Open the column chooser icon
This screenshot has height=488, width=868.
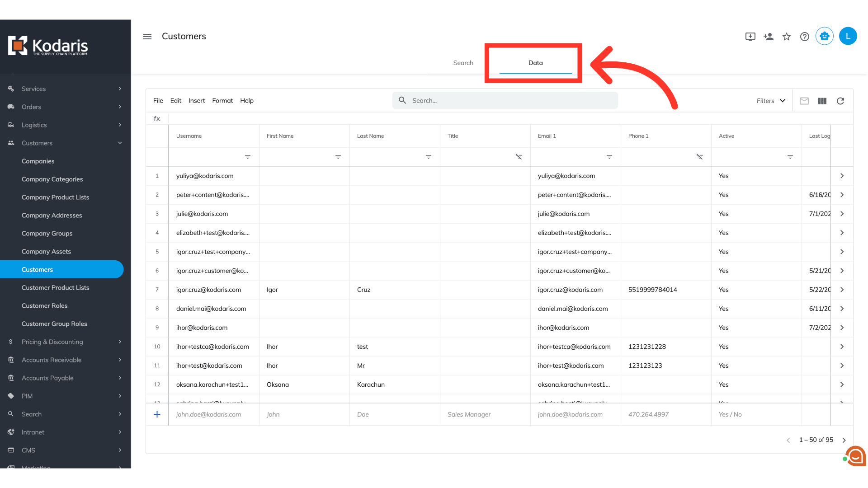coord(822,101)
